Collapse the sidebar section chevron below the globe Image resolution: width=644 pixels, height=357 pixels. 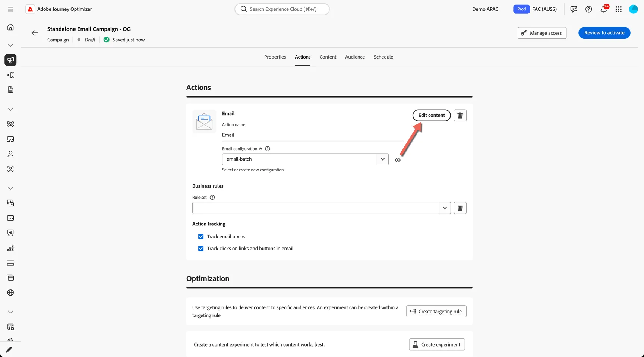point(10,312)
